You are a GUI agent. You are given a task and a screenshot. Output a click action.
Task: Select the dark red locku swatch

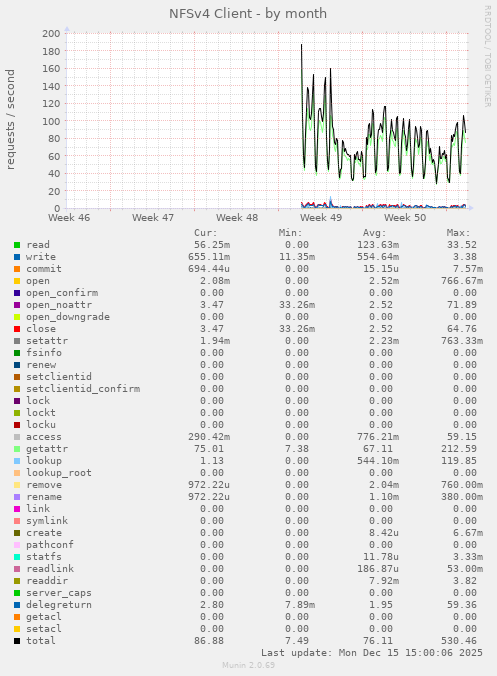[x=17, y=425]
